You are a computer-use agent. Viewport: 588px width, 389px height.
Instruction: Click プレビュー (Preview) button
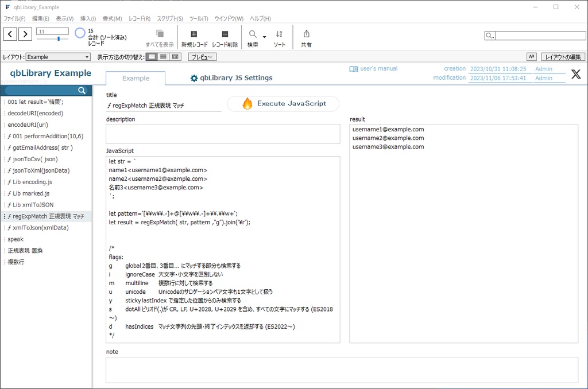tap(202, 57)
